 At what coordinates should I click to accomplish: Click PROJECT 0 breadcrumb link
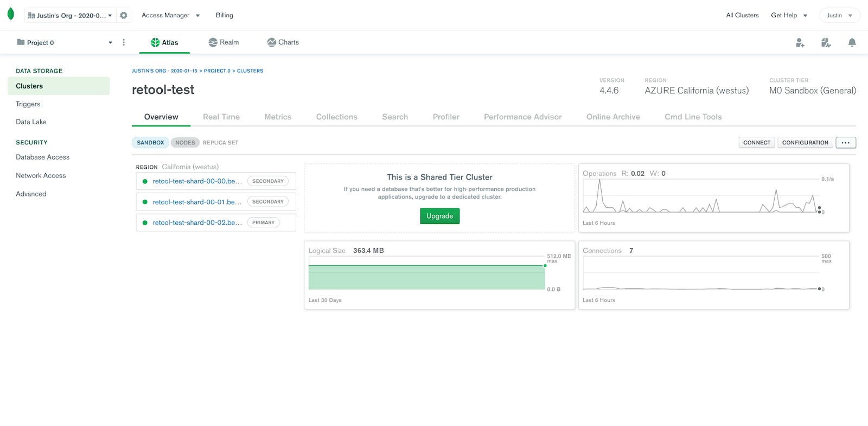[x=217, y=71]
